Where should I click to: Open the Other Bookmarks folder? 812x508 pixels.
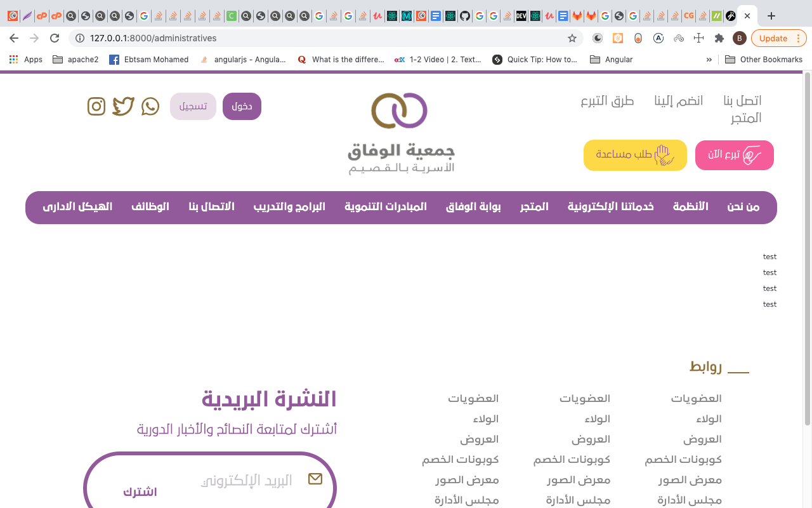tap(764, 60)
